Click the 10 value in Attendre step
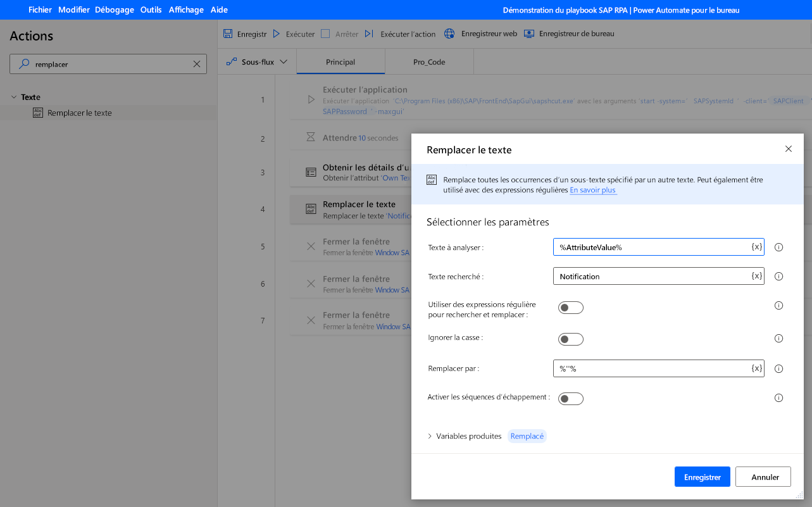The image size is (812, 507). 362,137
